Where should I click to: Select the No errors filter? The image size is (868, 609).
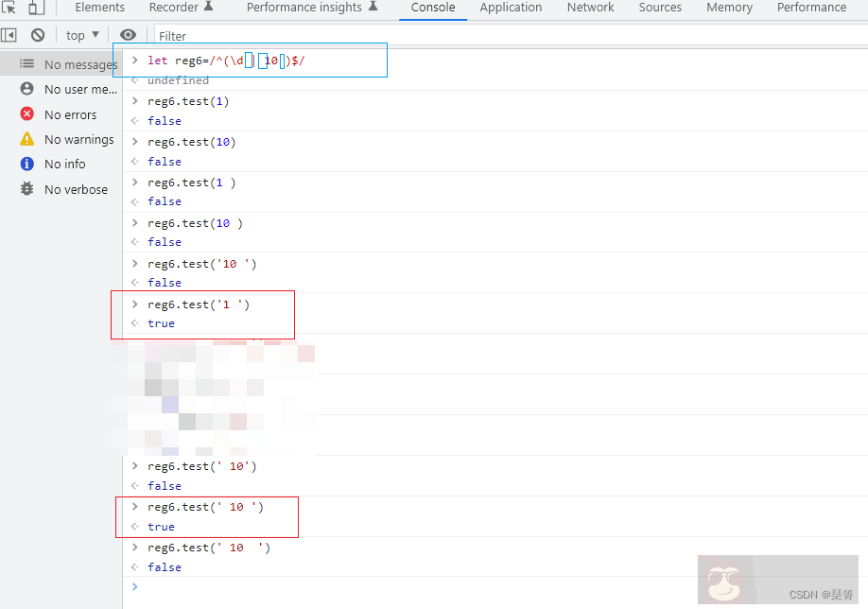click(70, 114)
